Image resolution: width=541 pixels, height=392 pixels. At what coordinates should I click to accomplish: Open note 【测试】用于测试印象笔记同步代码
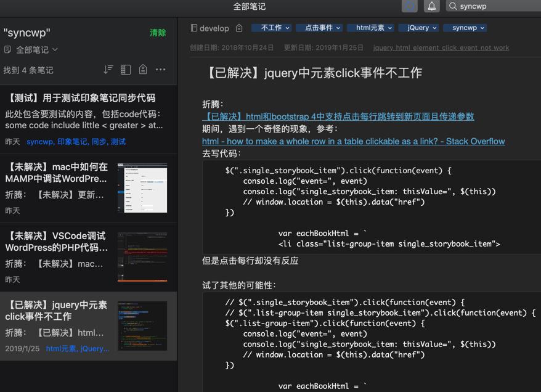pyautogui.click(x=88, y=120)
